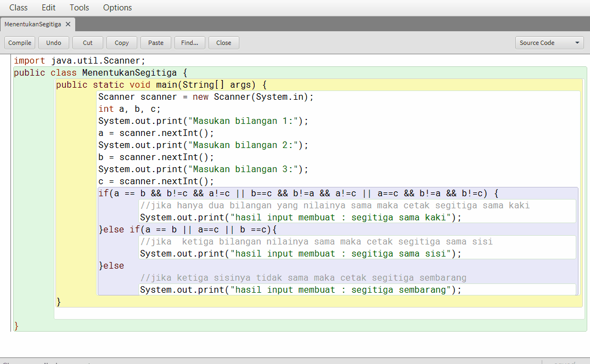
Task: Open the Class menu
Action: 18,8
